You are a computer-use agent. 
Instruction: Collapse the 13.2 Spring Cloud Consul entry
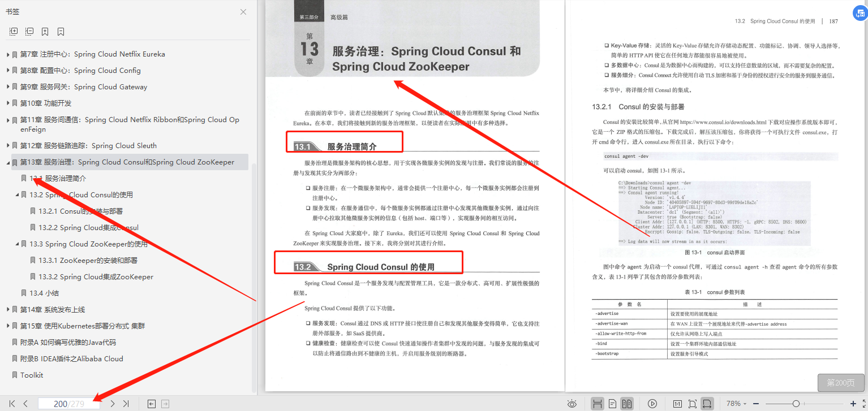tap(16, 194)
